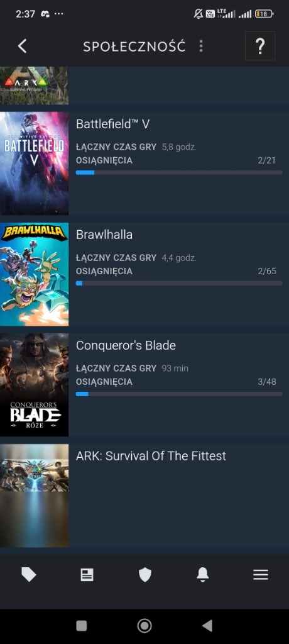Open the Steam Guard shield tab
The height and width of the screenshot is (644, 289).
145,575
